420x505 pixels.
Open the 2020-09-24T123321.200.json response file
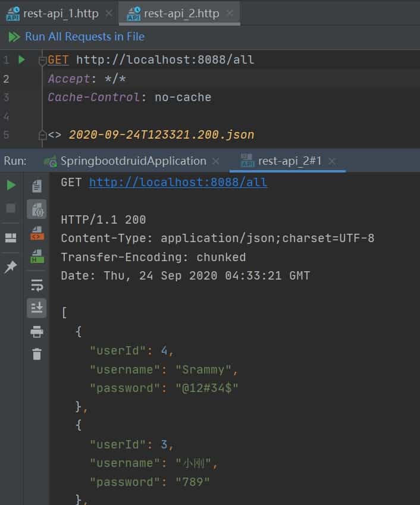click(x=161, y=134)
